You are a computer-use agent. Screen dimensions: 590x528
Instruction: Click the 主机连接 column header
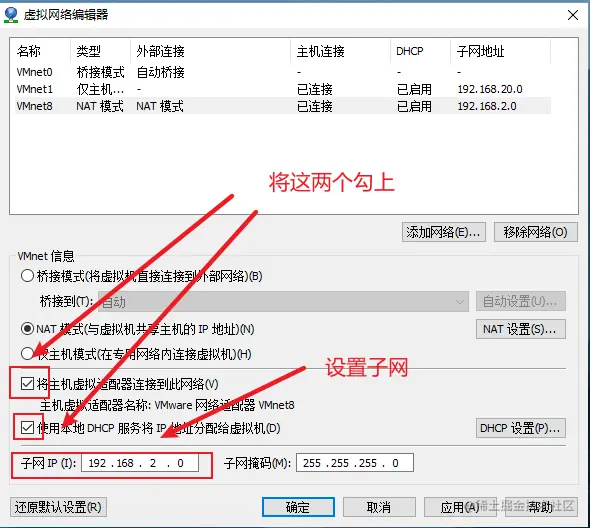click(x=340, y=51)
